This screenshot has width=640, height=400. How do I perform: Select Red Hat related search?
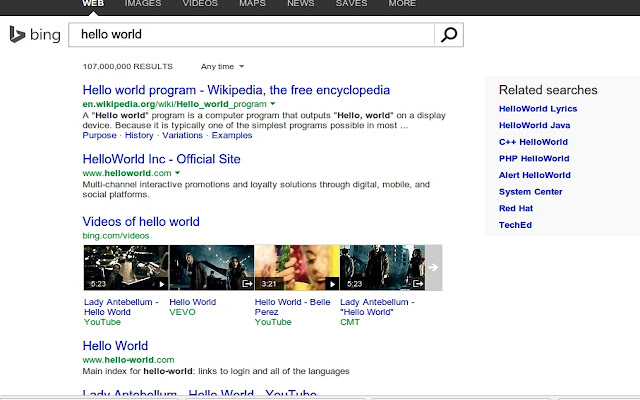tap(516, 209)
